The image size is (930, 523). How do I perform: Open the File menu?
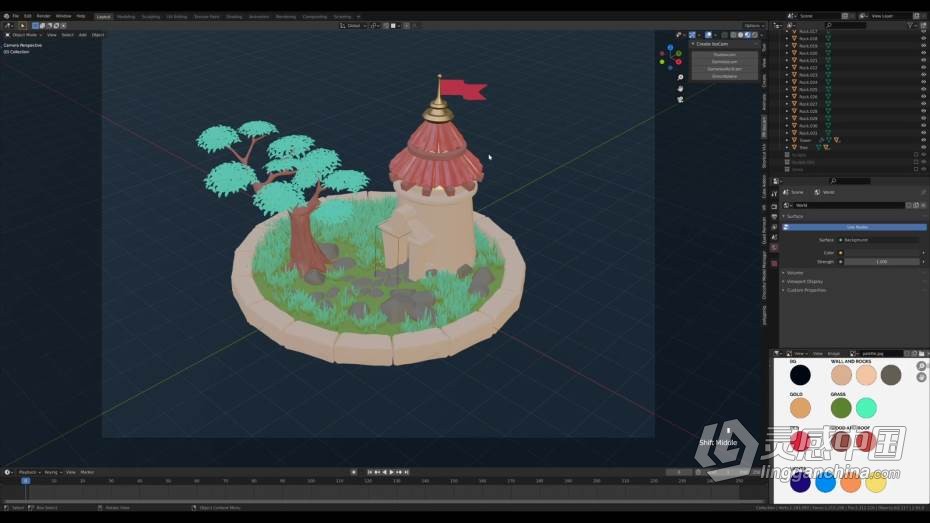click(16, 16)
